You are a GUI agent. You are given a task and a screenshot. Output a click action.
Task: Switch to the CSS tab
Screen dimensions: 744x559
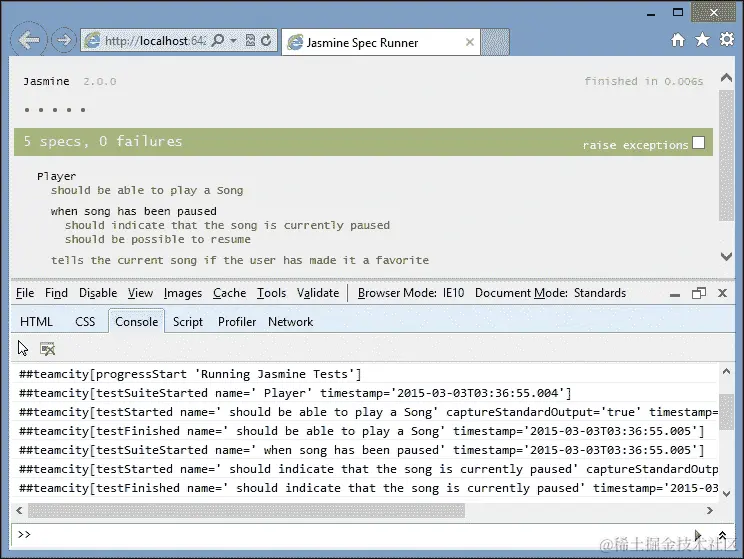(85, 322)
